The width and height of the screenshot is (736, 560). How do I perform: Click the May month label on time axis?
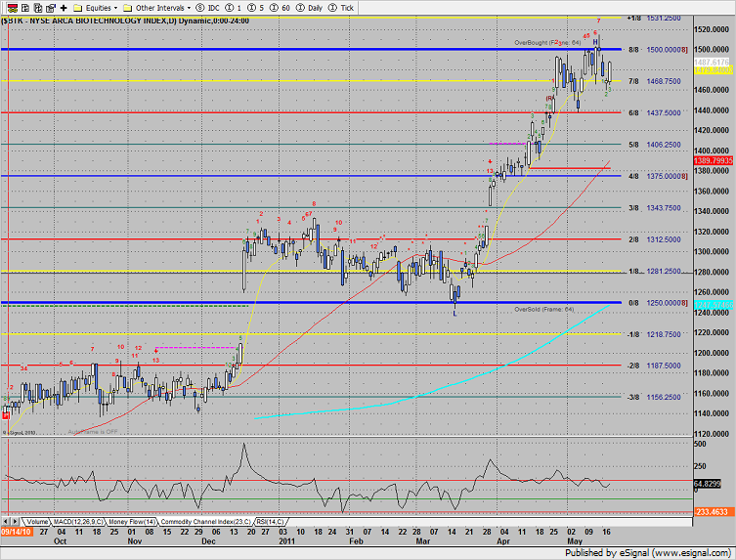point(575,541)
